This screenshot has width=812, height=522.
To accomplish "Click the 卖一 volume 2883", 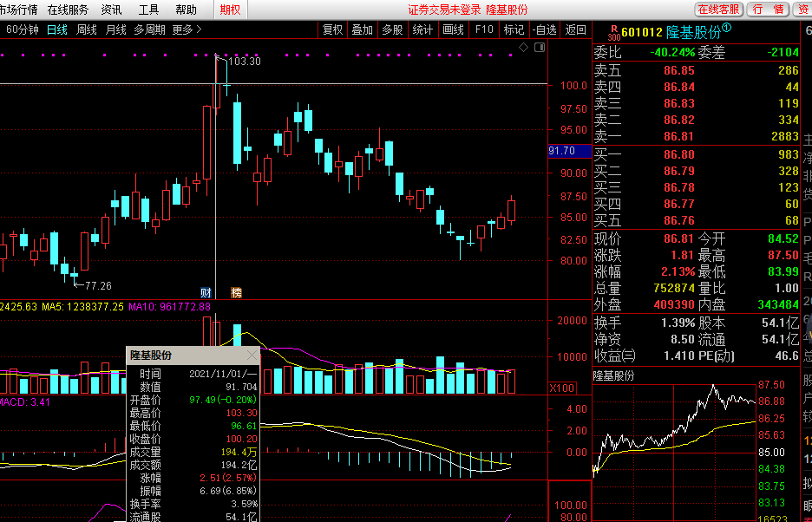I will tap(785, 137).
